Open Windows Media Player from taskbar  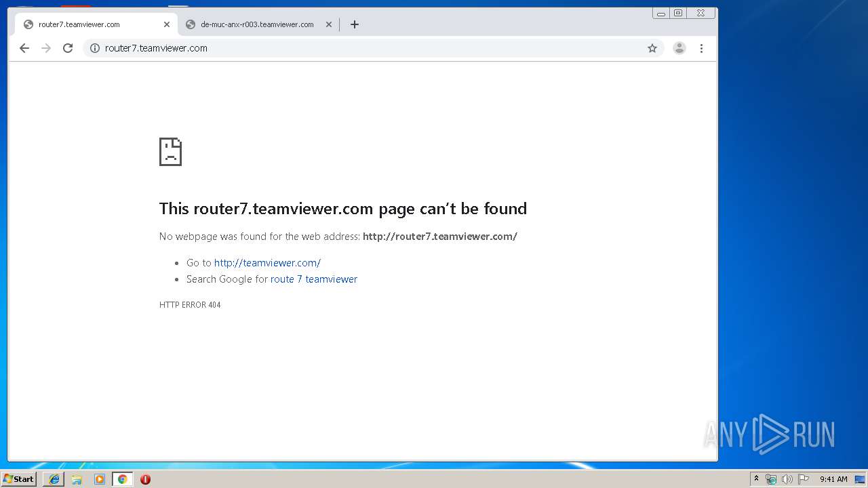point(100,479)
